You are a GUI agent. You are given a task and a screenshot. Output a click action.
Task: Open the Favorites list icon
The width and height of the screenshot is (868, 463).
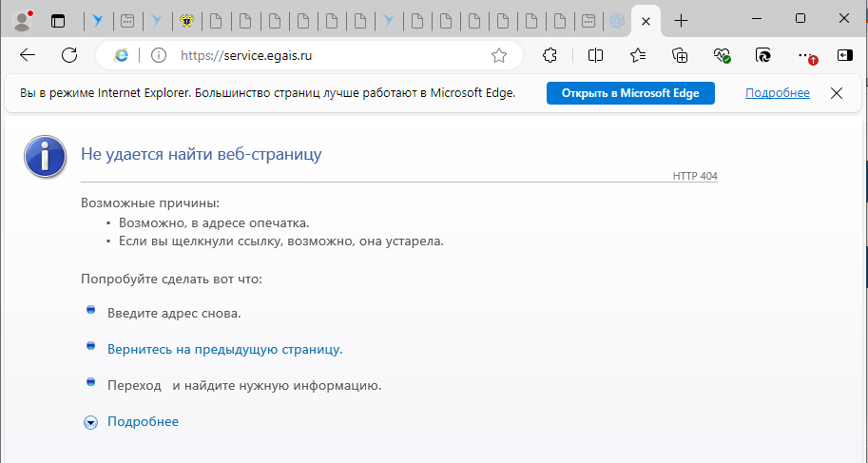tap(638, 55)
